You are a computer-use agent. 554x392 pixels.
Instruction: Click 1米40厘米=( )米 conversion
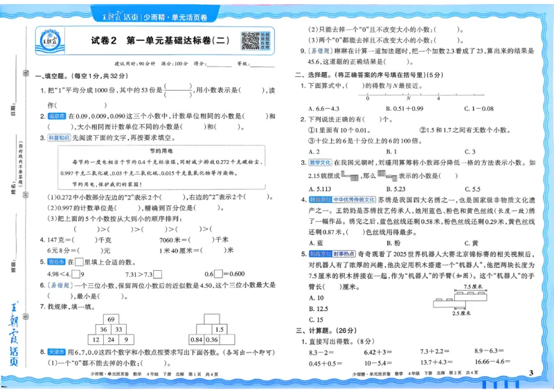[x=197, y=250]
